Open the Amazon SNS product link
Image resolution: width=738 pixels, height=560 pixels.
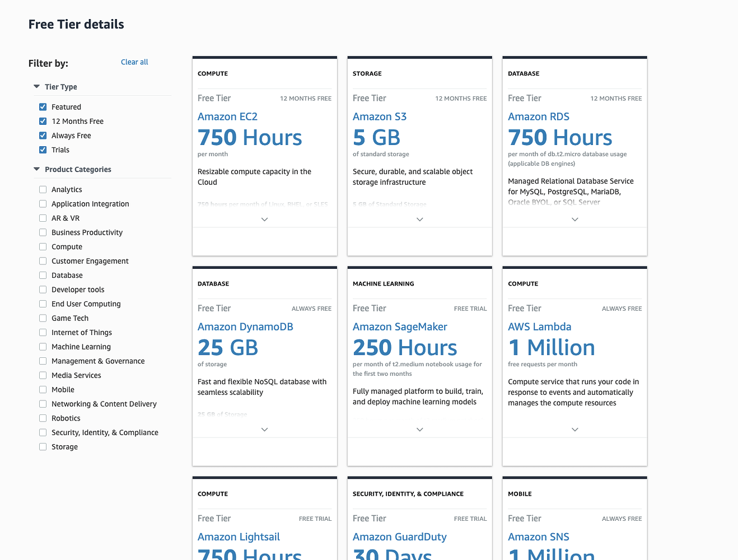(x=539, y=536)
